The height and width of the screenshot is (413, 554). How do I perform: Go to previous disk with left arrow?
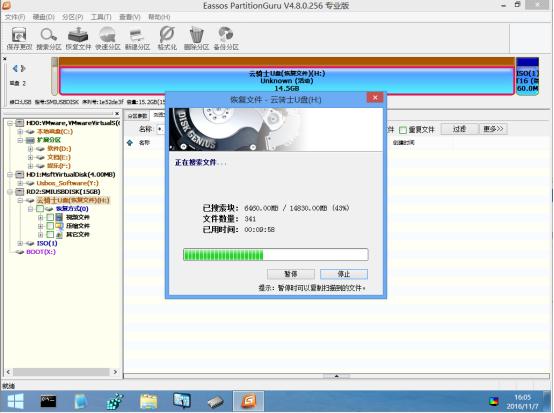click(x=15, y=68)
